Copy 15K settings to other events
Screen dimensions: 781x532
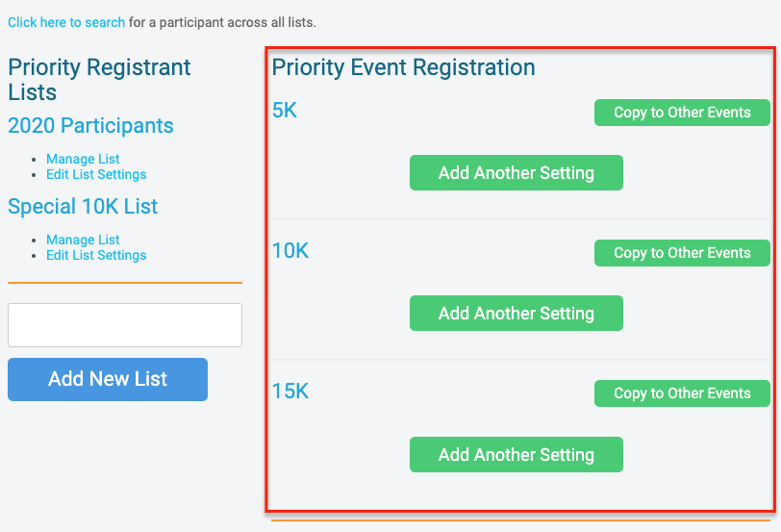682,393
